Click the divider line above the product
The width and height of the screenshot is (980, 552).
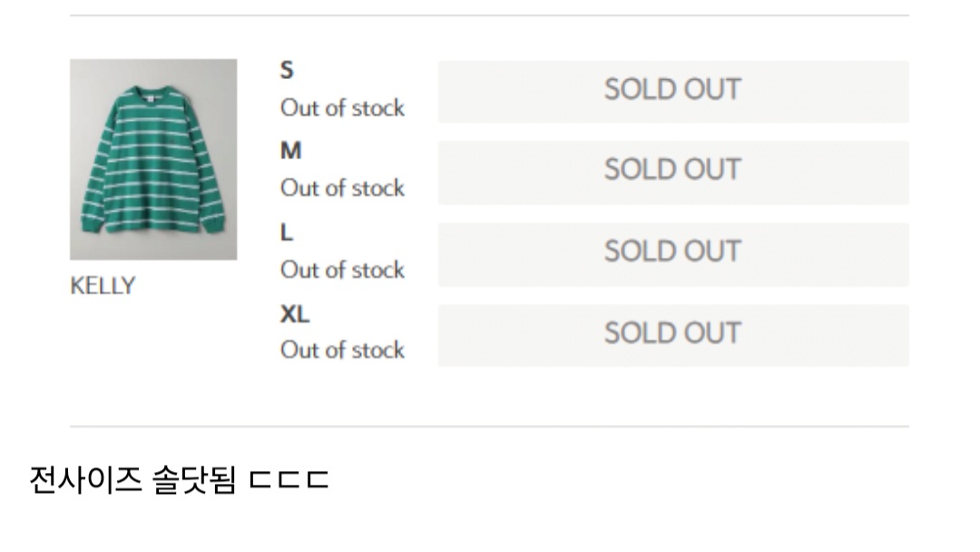489,15
